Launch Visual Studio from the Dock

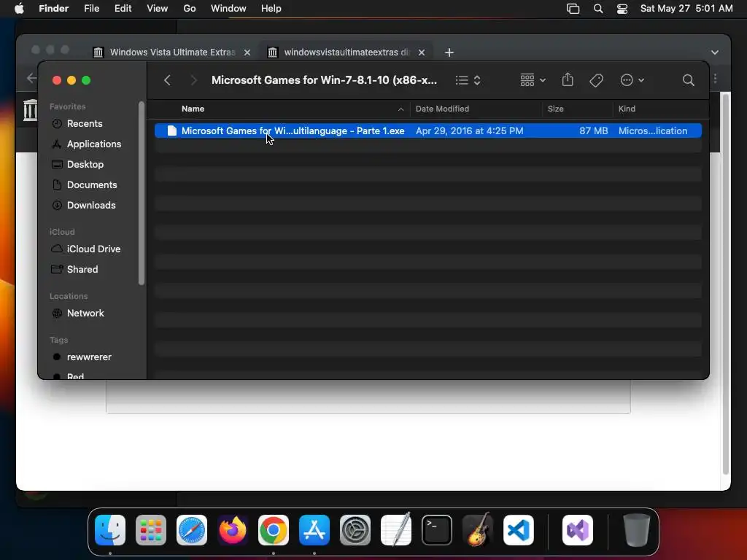point(578,530)
